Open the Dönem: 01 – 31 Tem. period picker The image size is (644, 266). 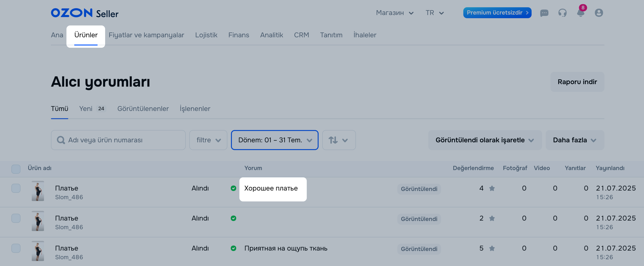click(x=274, y=140)
